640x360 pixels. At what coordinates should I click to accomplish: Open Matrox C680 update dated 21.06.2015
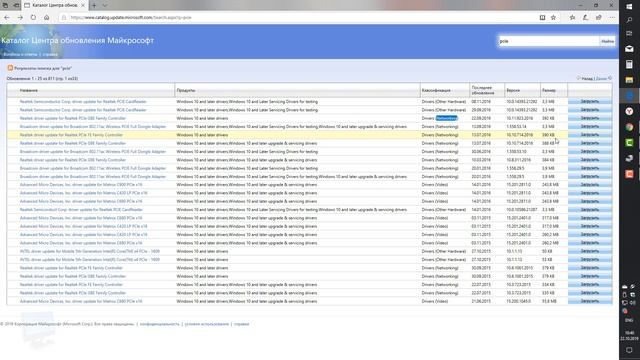point(81,301)
